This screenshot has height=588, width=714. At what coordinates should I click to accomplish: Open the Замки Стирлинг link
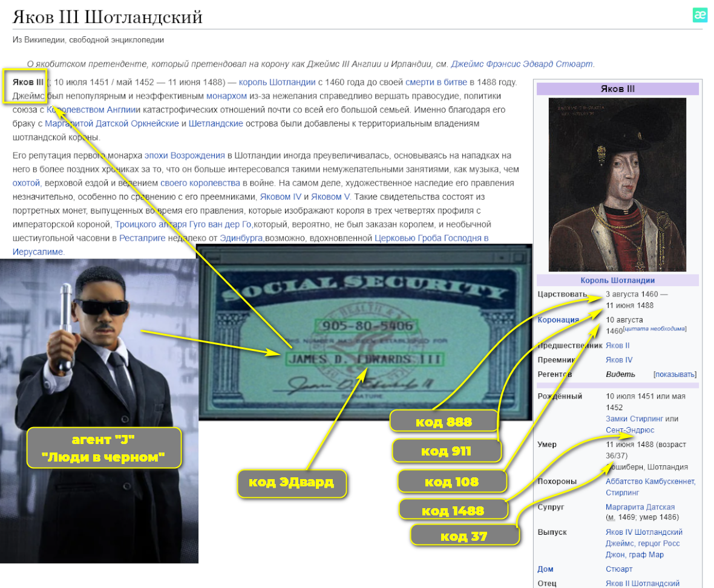pyautogui.click(x=634, y=419)
